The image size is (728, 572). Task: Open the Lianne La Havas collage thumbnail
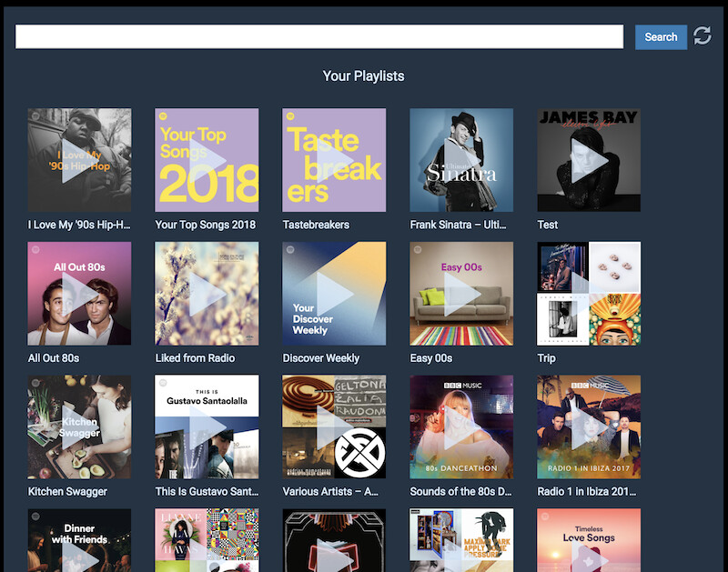207,540
